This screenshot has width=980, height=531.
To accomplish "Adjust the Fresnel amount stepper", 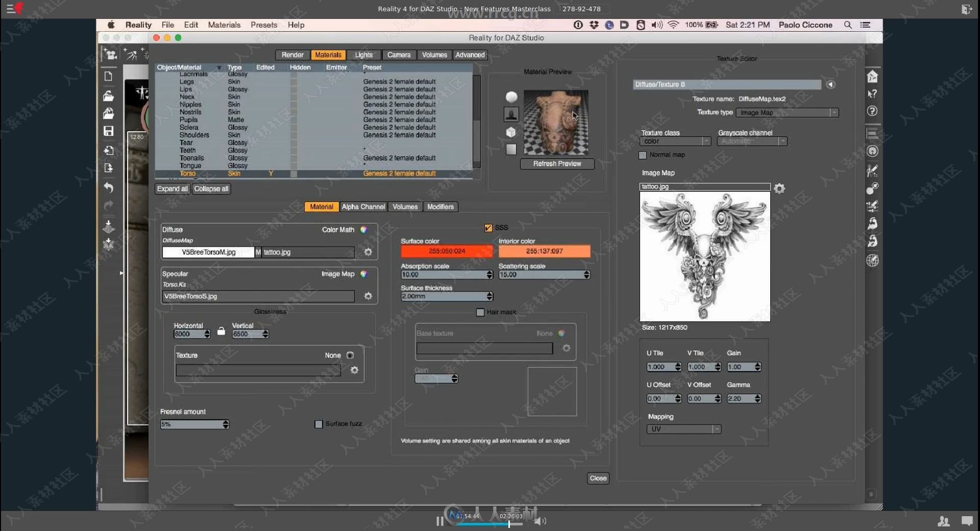I will point(226,424).
